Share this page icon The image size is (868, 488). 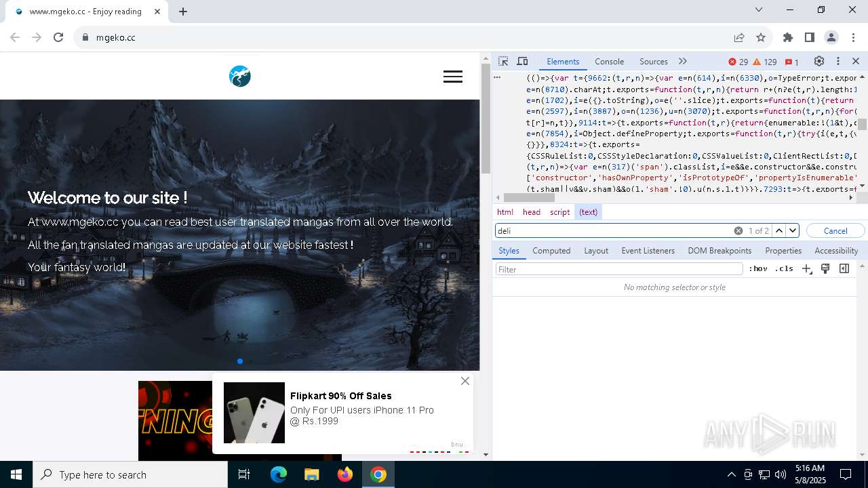[739, 37]
